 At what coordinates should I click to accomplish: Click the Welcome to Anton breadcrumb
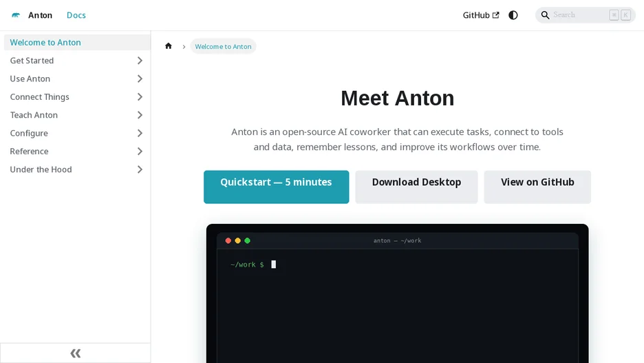[x=223, y=46]
